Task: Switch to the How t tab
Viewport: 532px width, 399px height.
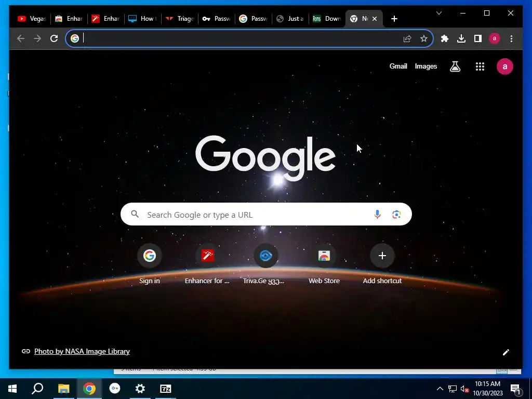Action: pos(143,19)
